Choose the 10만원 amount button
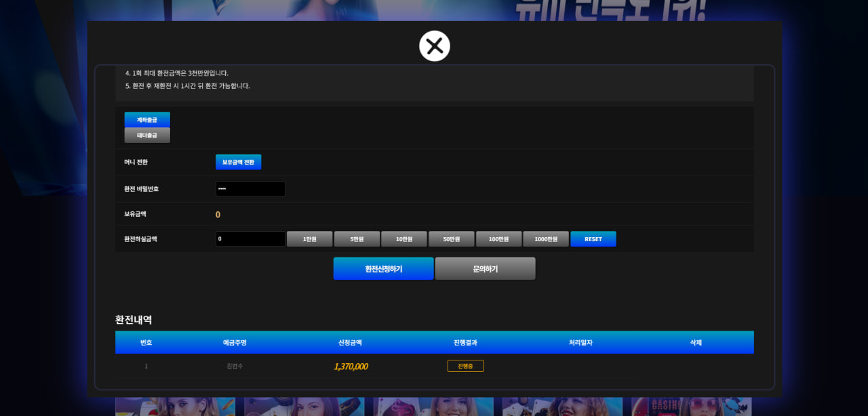 [404, 239]
